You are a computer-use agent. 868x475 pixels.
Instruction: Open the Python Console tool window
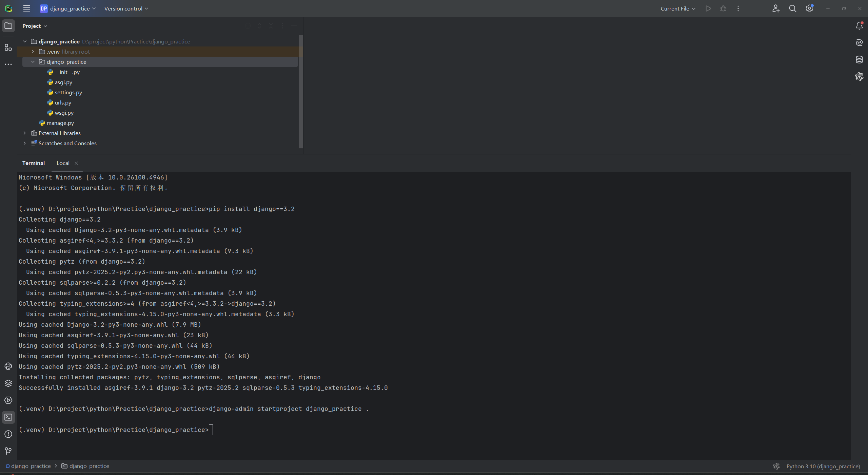(x=8, y=366)
